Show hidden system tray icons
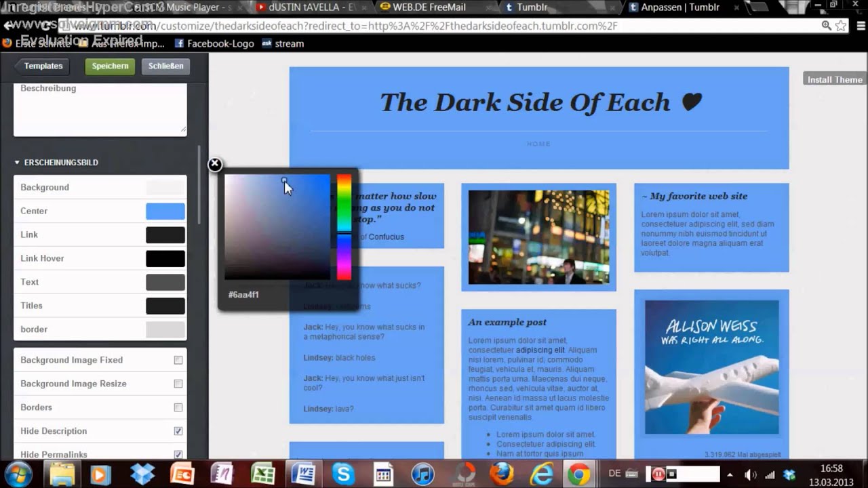This screenshot has width=868, height=488. pyautogui.click(x=730, y=474)
